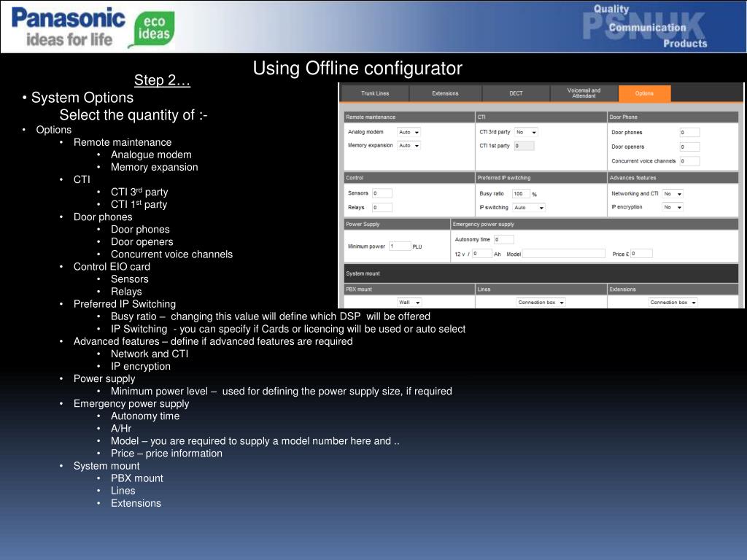
Task: Click the Step 2… underlined heading
Action: pyautogui.click(x=162, y=80)
